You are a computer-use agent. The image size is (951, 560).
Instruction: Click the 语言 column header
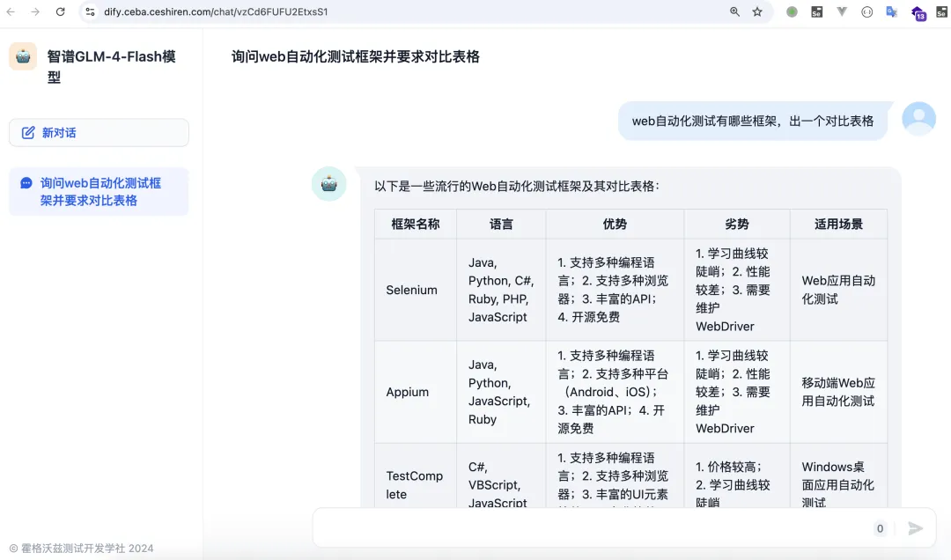(x=501, y=224)
